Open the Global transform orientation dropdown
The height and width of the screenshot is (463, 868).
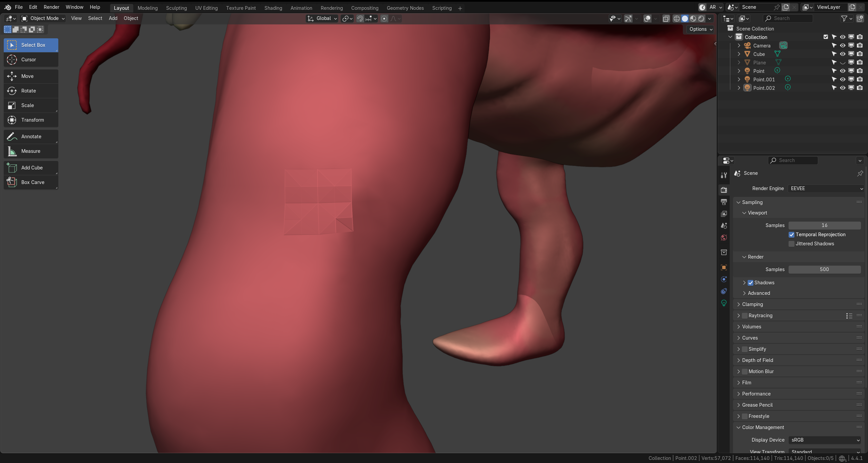pyautogui.click(x=322, y=18)
